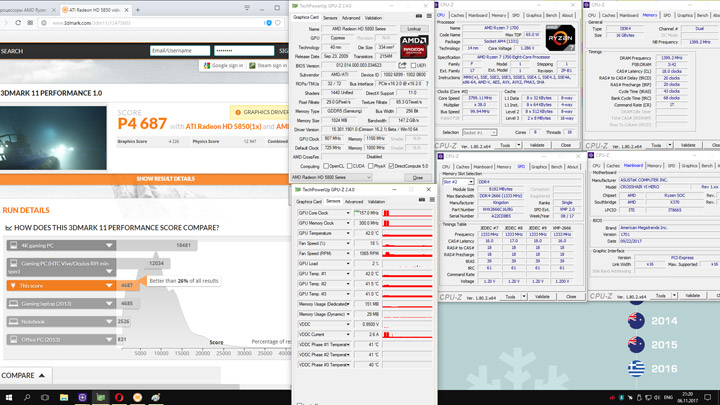Open the GPU-Z Sensors window hamburger menu
Screen dimensions: 720x405
point(432,200)
